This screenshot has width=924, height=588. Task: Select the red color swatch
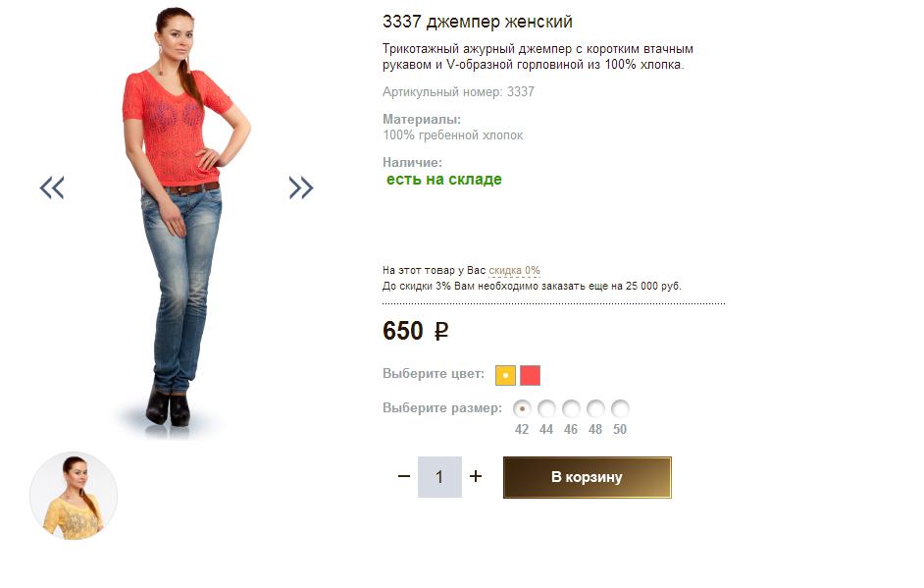point(531,375)
